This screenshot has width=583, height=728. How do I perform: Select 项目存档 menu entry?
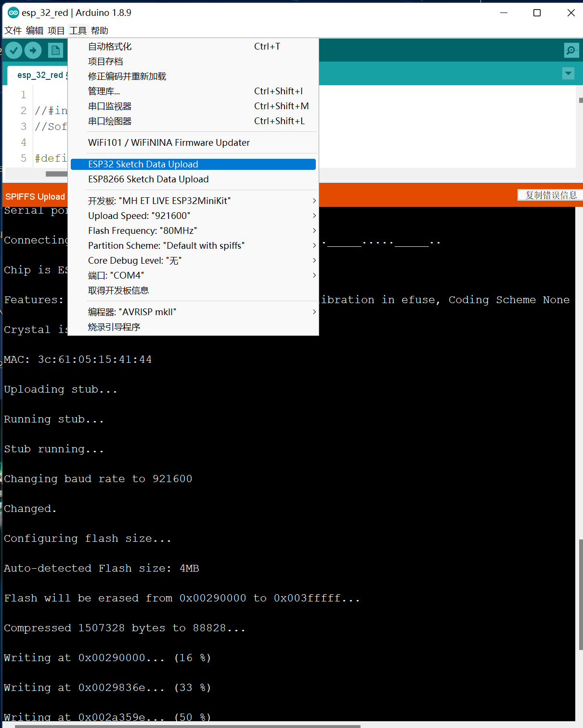(x=193, y=62)
